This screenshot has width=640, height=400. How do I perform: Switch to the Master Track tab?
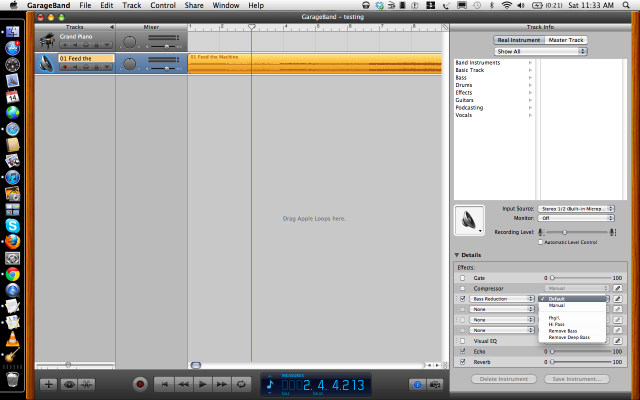(x=565, y=40)
